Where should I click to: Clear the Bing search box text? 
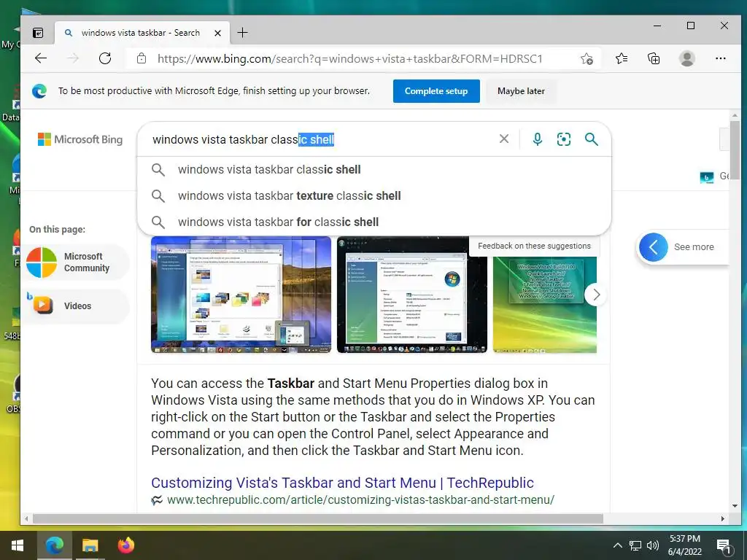pyautogui.click(x=503, y=139)
